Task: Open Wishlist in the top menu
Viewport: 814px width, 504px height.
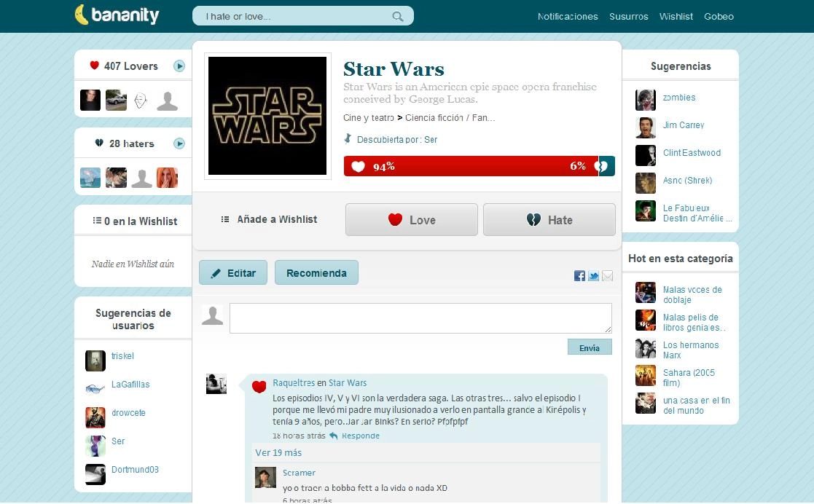Action: 676,17
